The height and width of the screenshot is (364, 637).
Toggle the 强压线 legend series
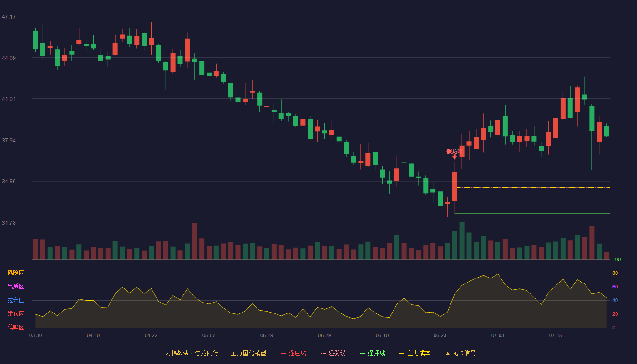point(293,353)
